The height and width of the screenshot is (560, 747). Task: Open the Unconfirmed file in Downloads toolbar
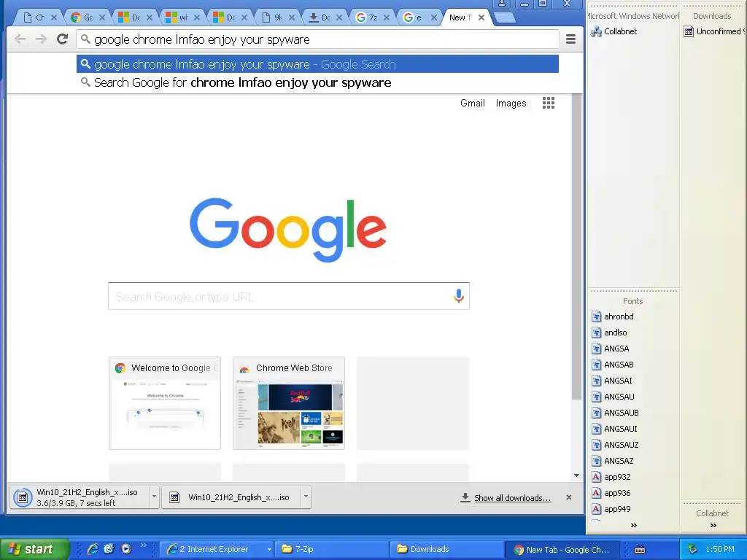tap(715, 31)
